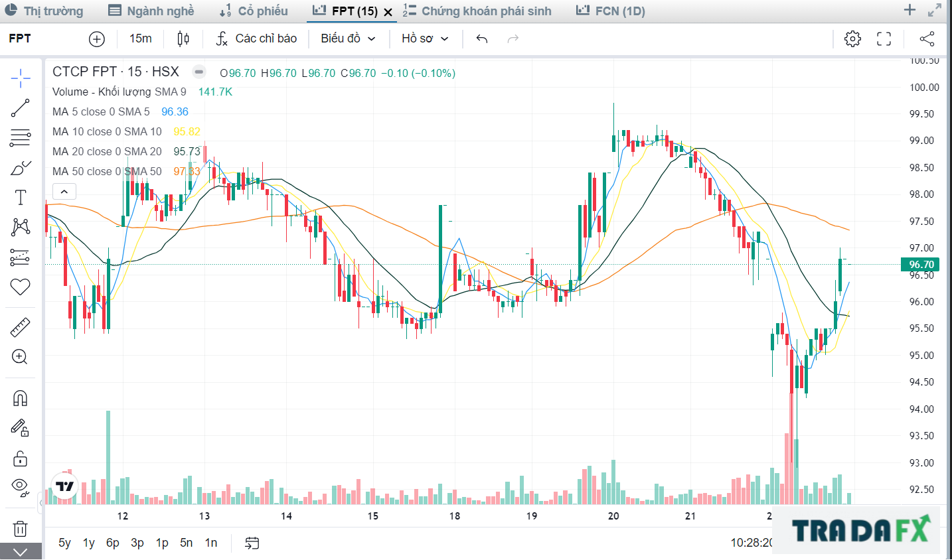The width and height of the screenshot is (952, 560).
Task: Switch to the FCN (1D) tab
Action: coord(611,11)
